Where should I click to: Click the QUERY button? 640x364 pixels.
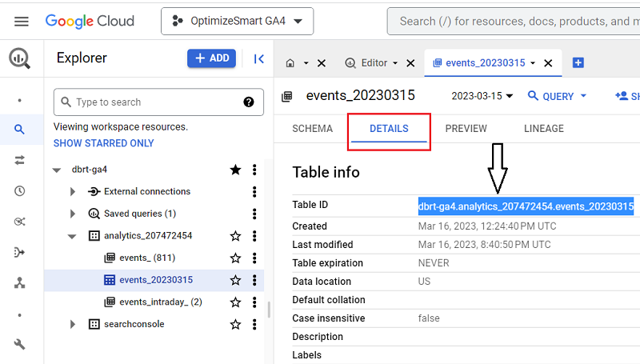pos(551,96)
